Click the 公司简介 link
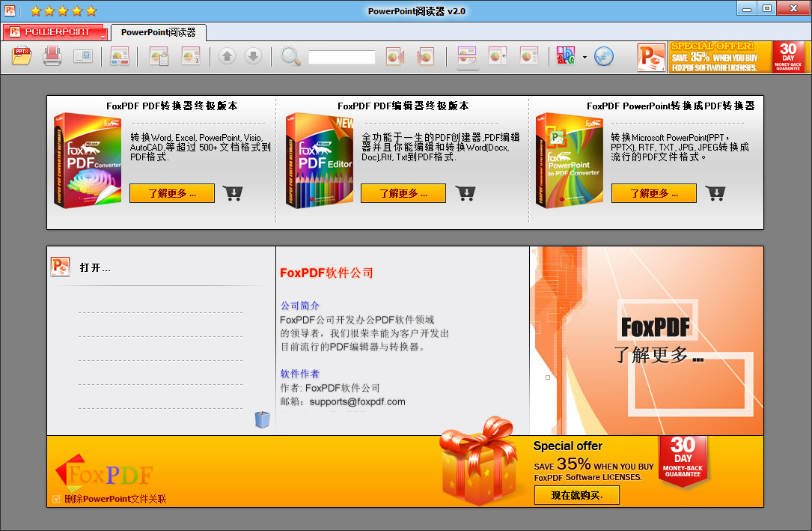 click(x=300, y=306)
